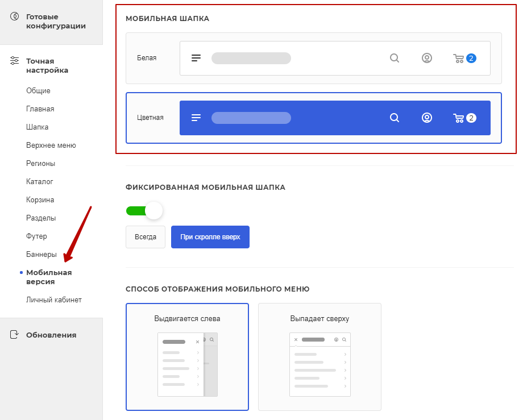Open Корзина settings
The width and height of the screenshot is (527, 420).
tap(40, 199)
